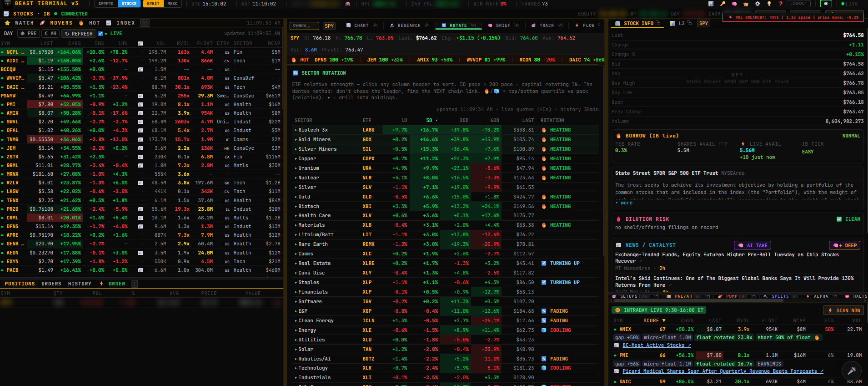Click the column settings icon in movers header

click(x=140, y=44)
